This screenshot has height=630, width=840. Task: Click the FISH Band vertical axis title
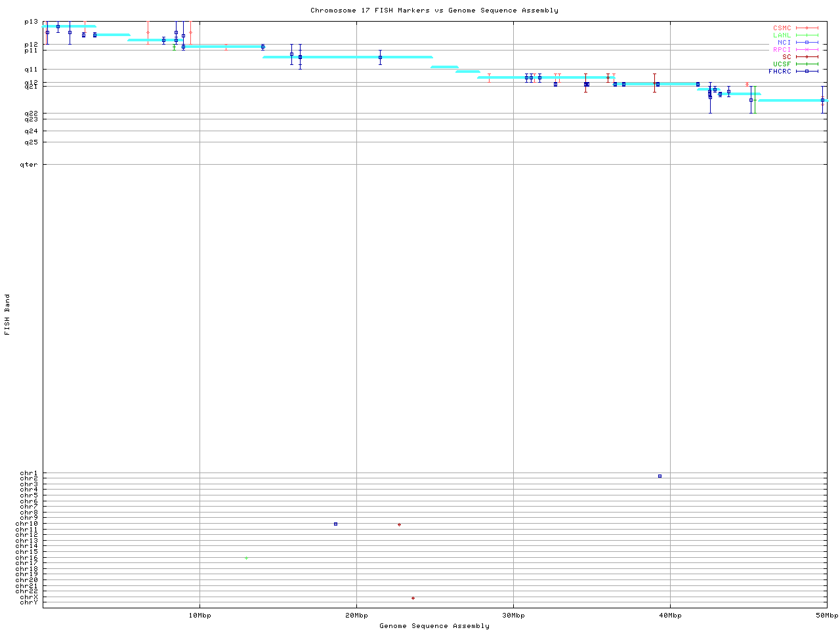tap(8, 314)
